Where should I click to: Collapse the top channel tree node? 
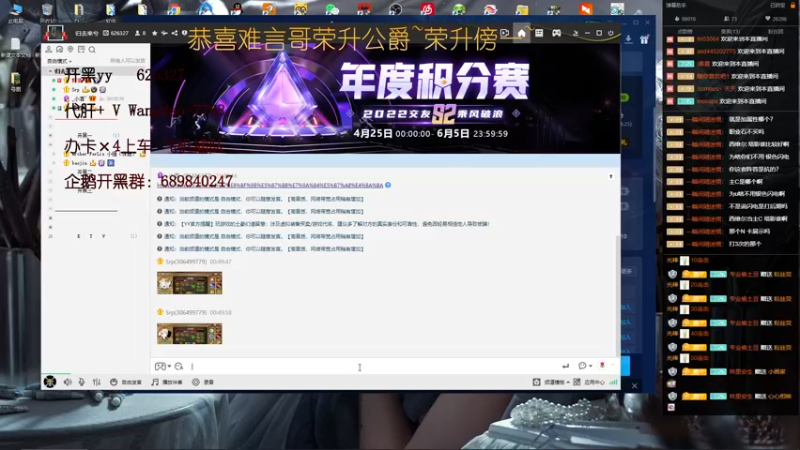point(51,71)
